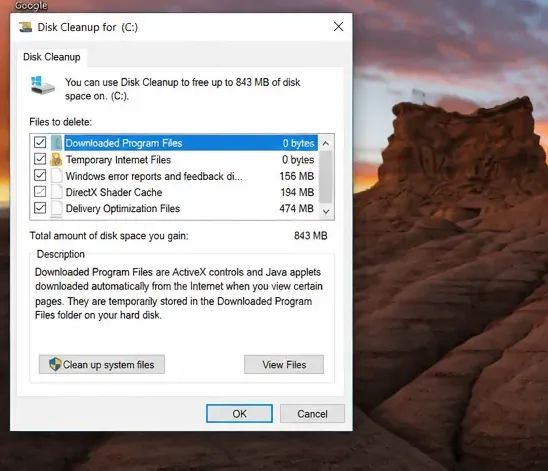Click the Delivery Optimization Files file icon
548x471 pixels.
click(57, 208)
